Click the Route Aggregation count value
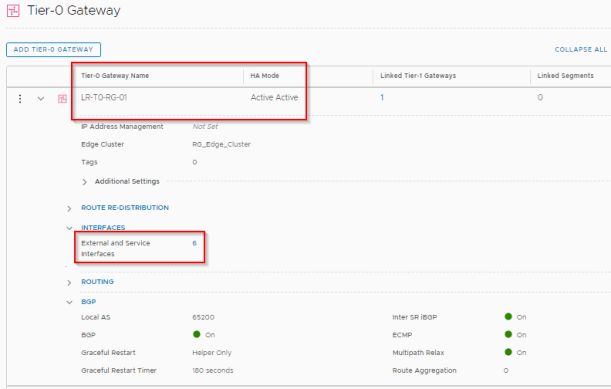 (506, 370)
